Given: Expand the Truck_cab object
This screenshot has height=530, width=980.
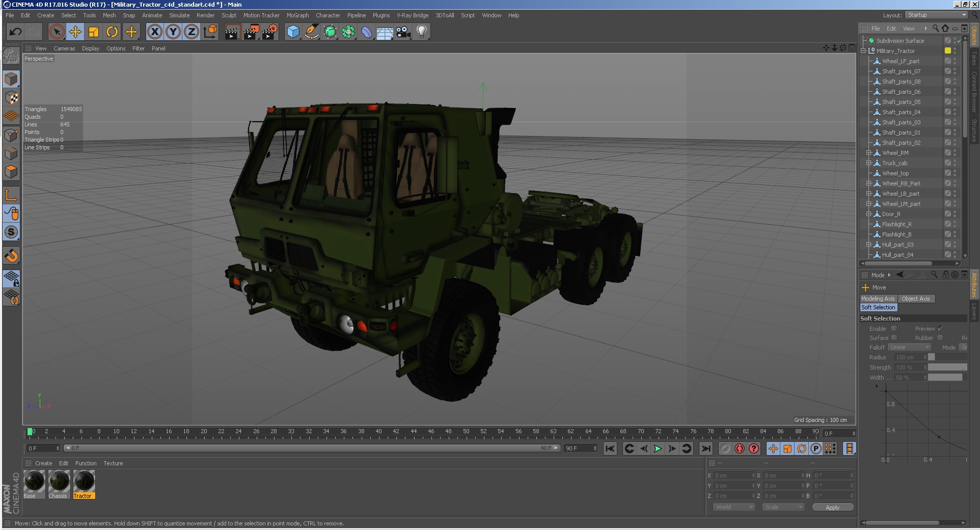Looking at the screenshot, I should pyautogui.click(x=869, y=163).
